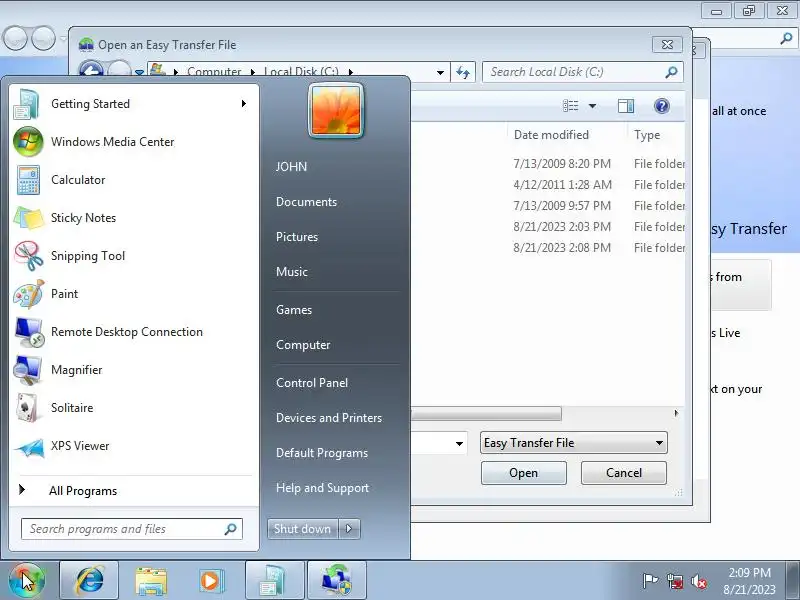This screenshot has height=600, width=800.
Task: Open the JOHN personal folder
Action: coord(291,167)
